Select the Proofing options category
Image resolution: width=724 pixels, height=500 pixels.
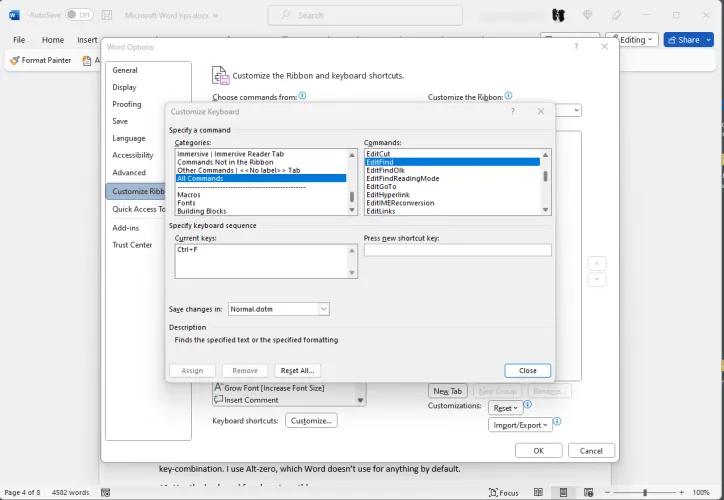pos(127,104)
